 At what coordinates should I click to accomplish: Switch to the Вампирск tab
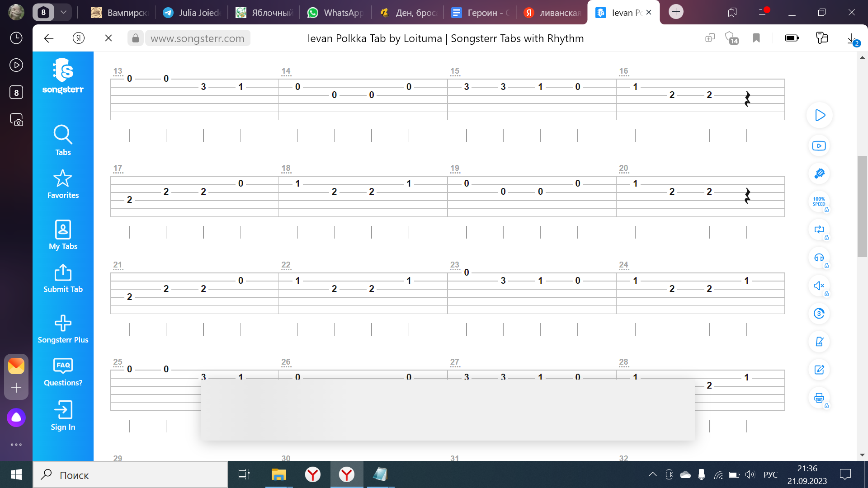click(119, 13)
